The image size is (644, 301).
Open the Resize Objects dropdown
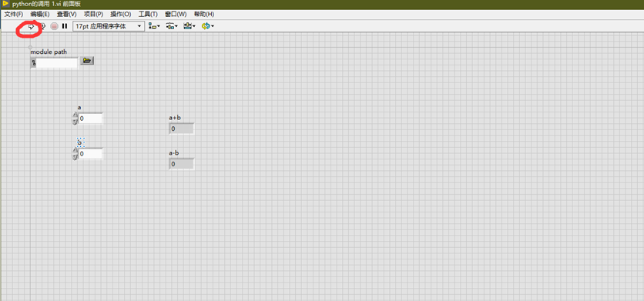(190, 26)
